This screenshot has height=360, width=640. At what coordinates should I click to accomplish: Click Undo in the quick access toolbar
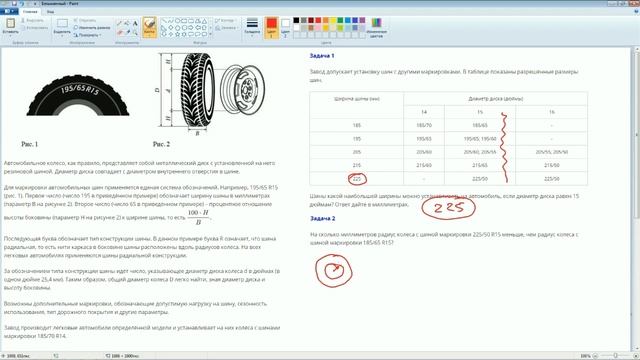(x=22, y=3)
